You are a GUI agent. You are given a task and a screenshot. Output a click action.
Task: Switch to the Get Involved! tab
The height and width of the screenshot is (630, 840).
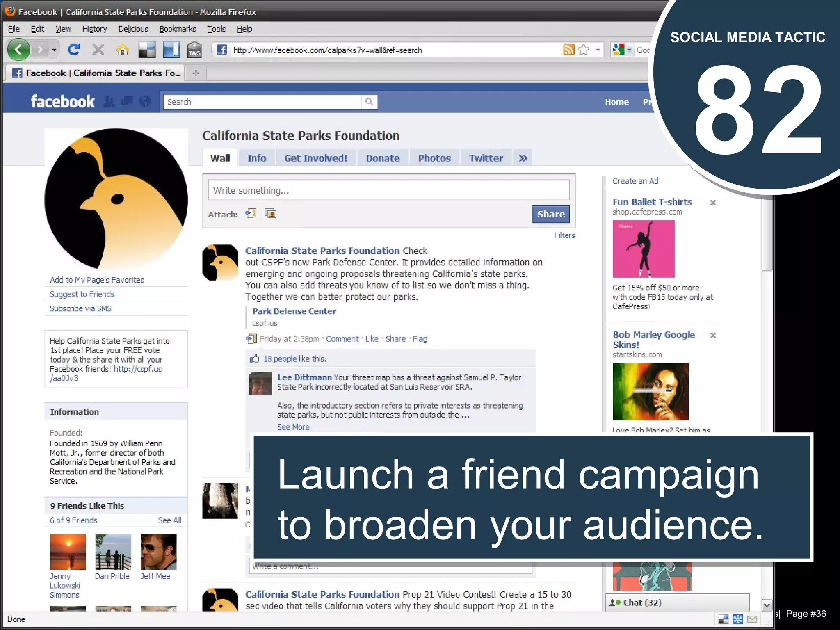pyautogui.click(x=316, y=158)
